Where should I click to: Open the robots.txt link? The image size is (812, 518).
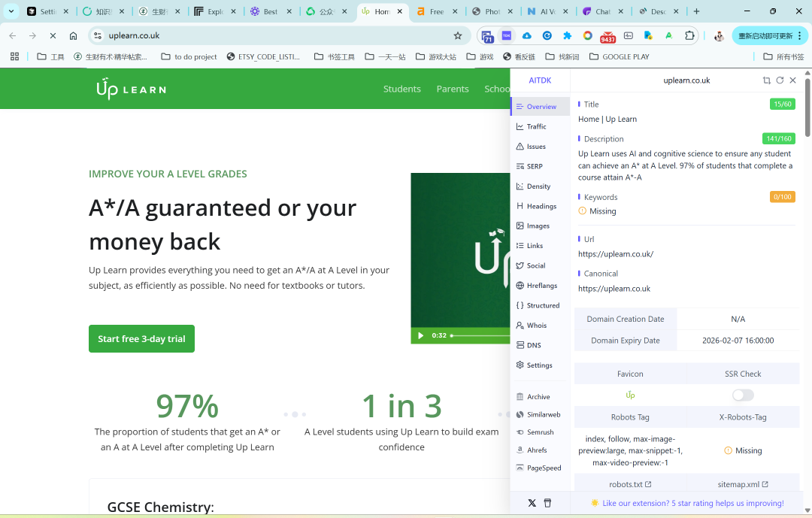630,484
